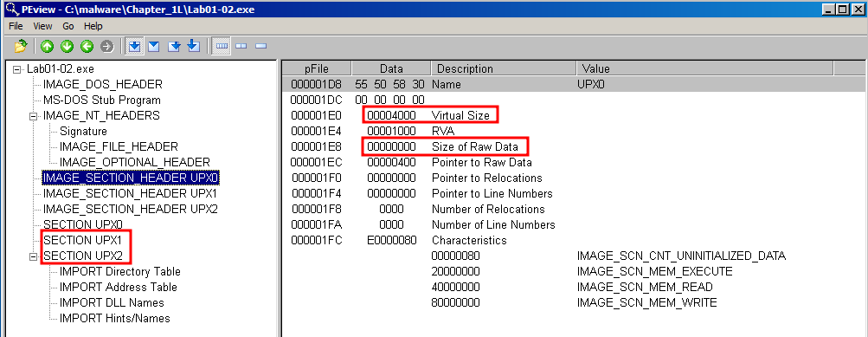Viewport: 868px width, 337px height.
Task: Open the View menu
Action: [42, 26]
